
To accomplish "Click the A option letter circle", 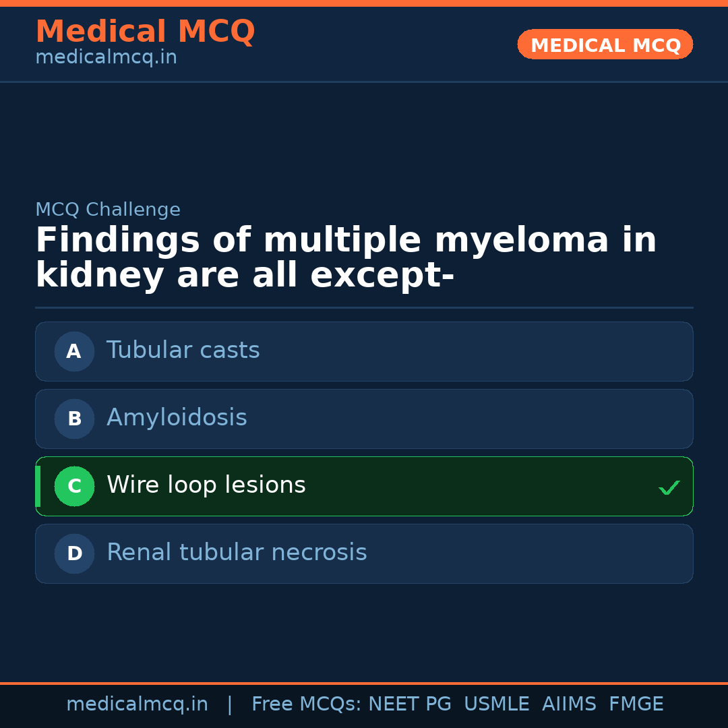I will tap(74, 351).
